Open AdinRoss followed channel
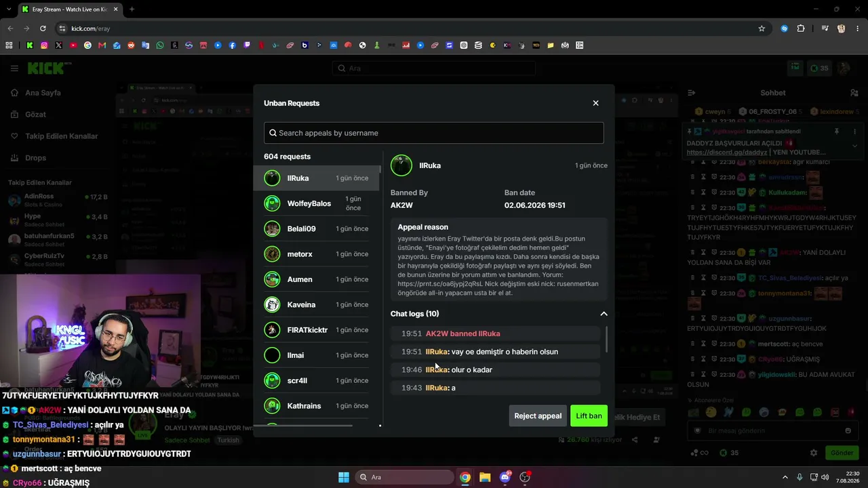Viewport: 868px width, 488px height. (58, 200)
